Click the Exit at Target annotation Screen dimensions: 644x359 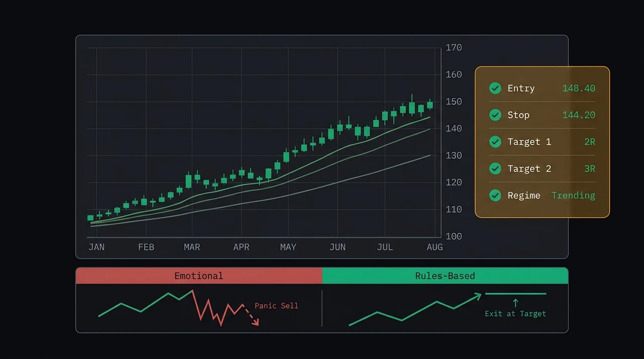(515, 313)
